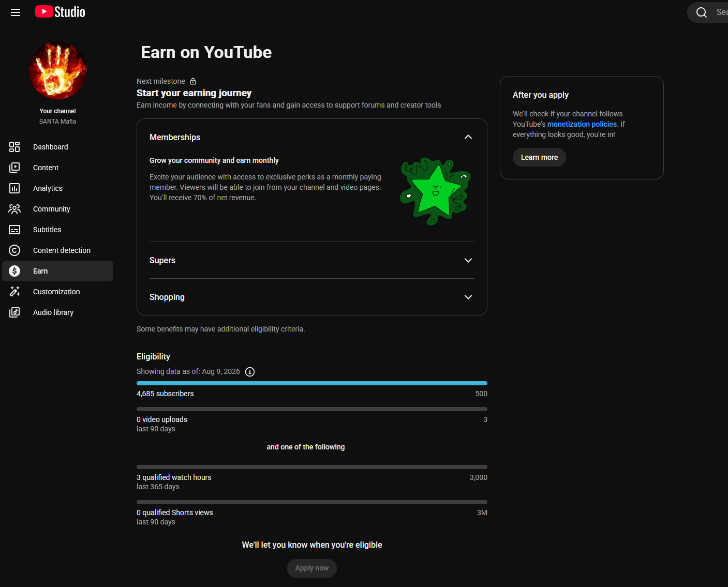
Task: Click the video uploads progress bar
Action: (312, 409)
